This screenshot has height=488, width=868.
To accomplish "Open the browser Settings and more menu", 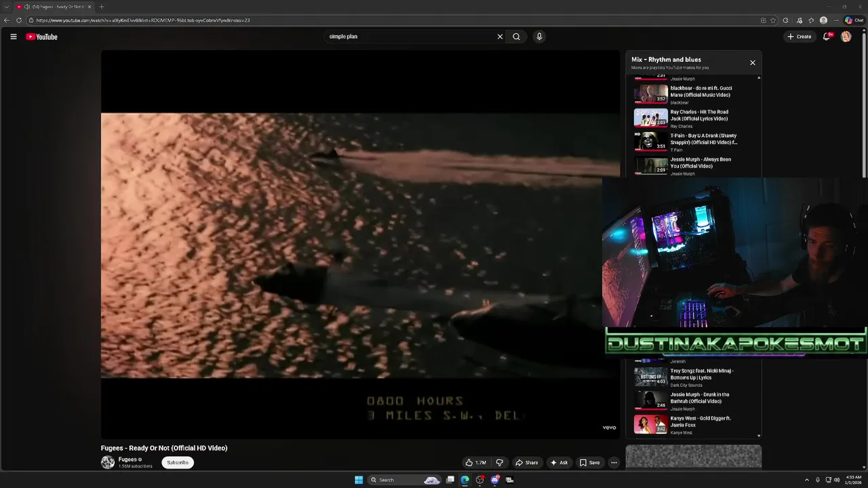I will (x=835, y=20).
